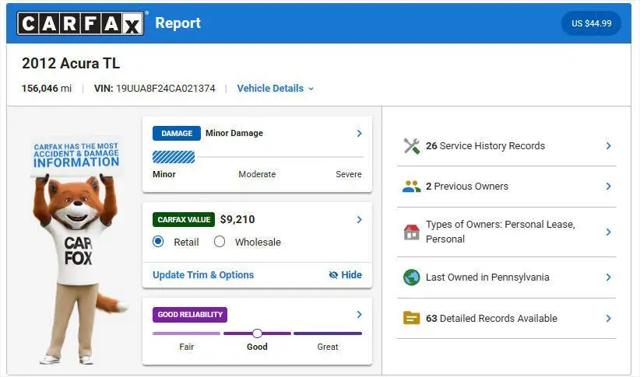The width and height of the screenshot is (640, 377).
Task: Click the house icon for owner types
Action: tap(411, 232)
